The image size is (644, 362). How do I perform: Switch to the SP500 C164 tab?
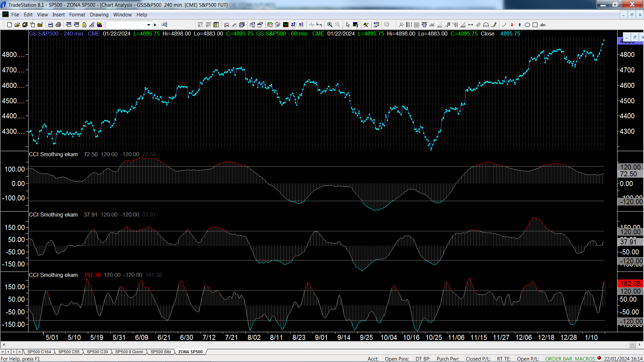coord(39,352)
